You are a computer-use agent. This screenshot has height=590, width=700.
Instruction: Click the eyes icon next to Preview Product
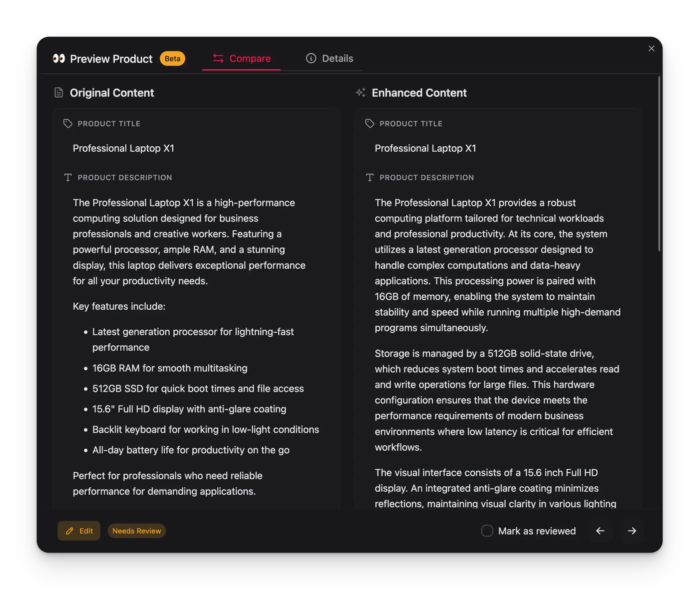coord(59,59)
